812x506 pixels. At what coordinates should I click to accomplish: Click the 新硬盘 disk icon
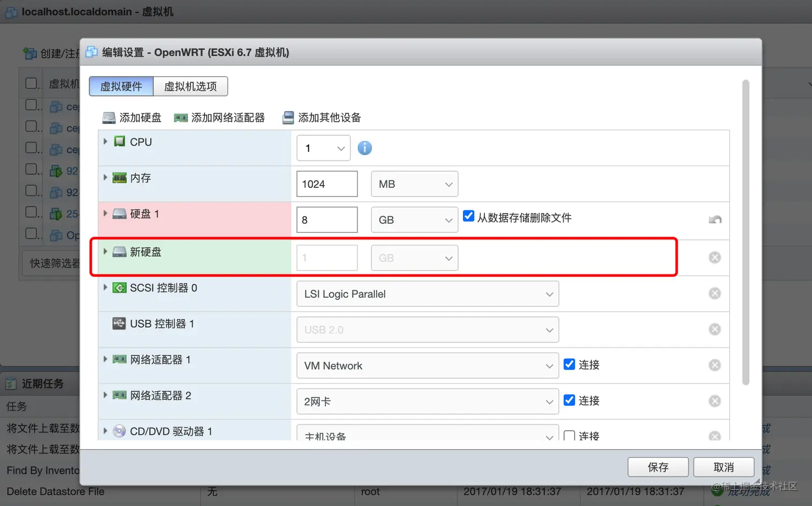pos(119,252)
